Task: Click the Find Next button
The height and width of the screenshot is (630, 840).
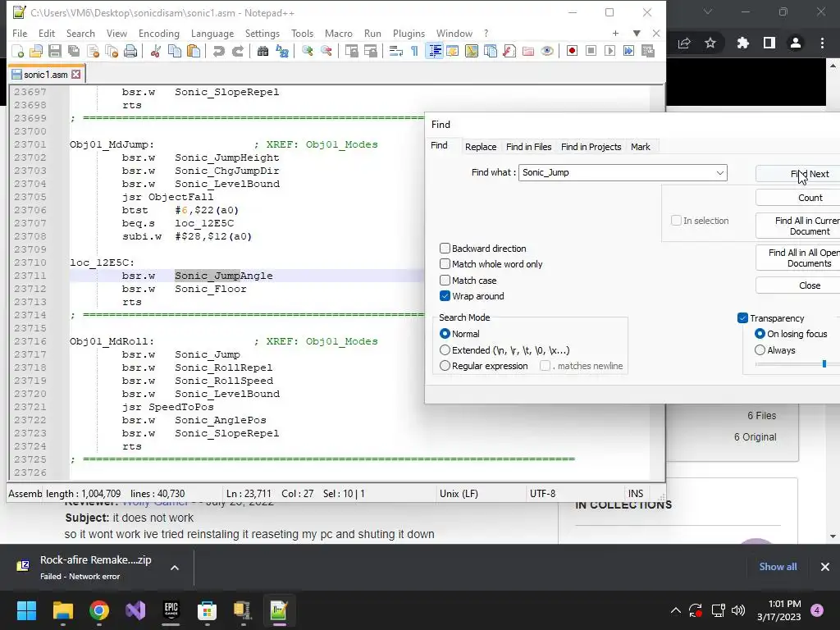Action: (x=798, y=174)
